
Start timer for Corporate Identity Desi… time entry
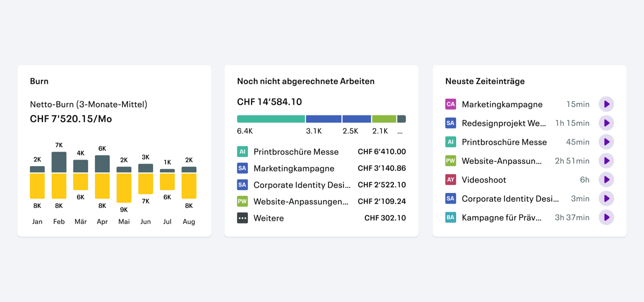(606, 198)
